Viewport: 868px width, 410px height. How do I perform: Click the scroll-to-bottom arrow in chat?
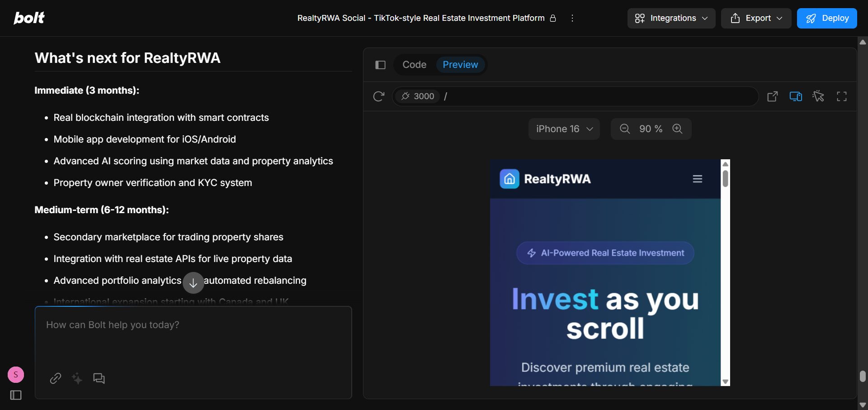[x=193, y=283]
